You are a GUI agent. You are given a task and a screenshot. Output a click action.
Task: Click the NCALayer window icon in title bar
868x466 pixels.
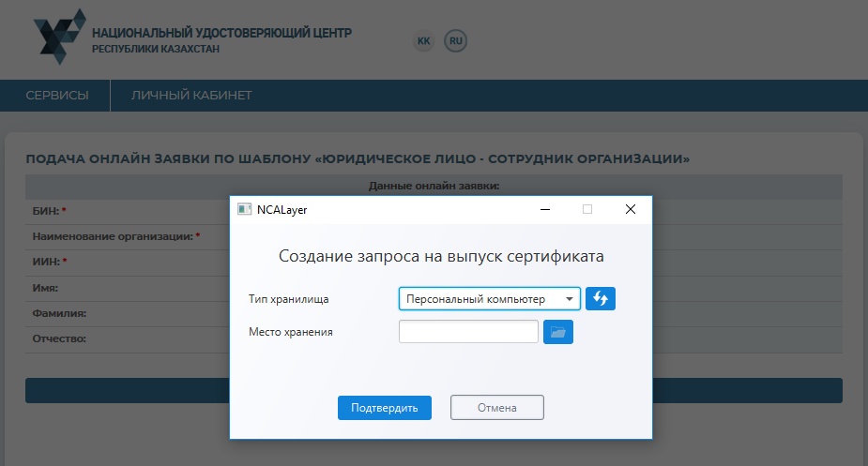pos(244,210)
